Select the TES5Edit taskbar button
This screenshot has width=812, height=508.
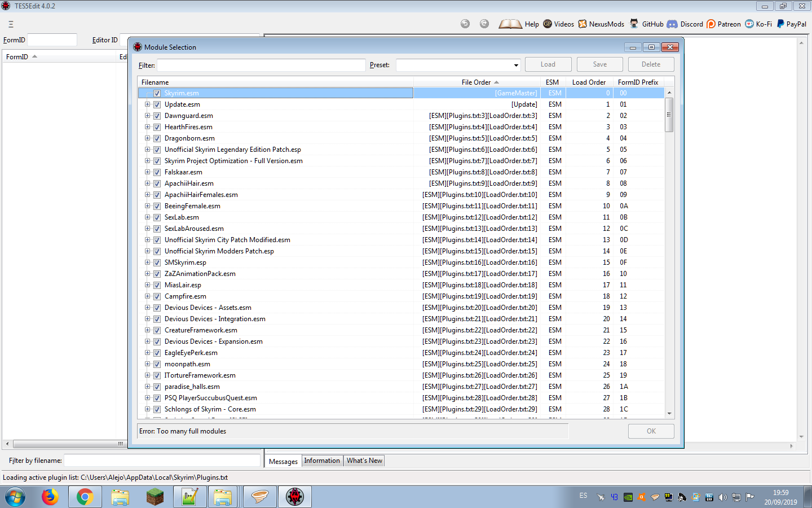pos(295,497)
